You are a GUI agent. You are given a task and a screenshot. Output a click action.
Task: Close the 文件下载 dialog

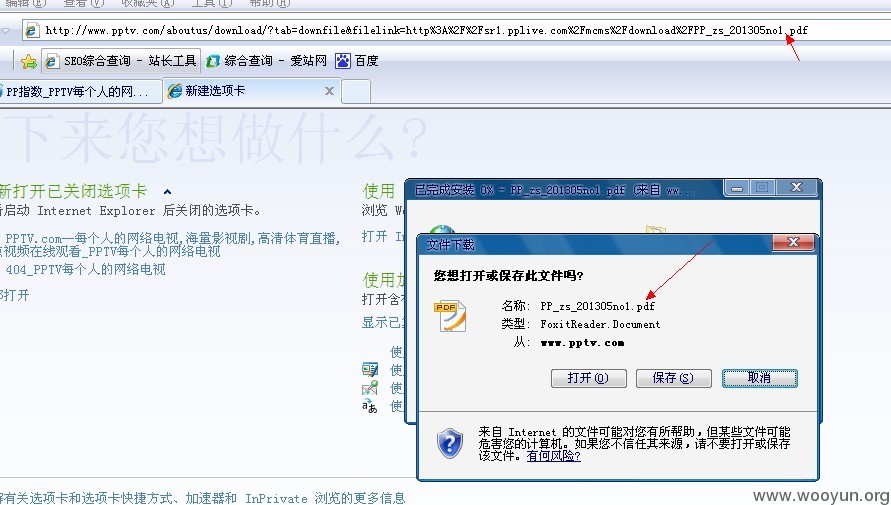coord(793,243)
